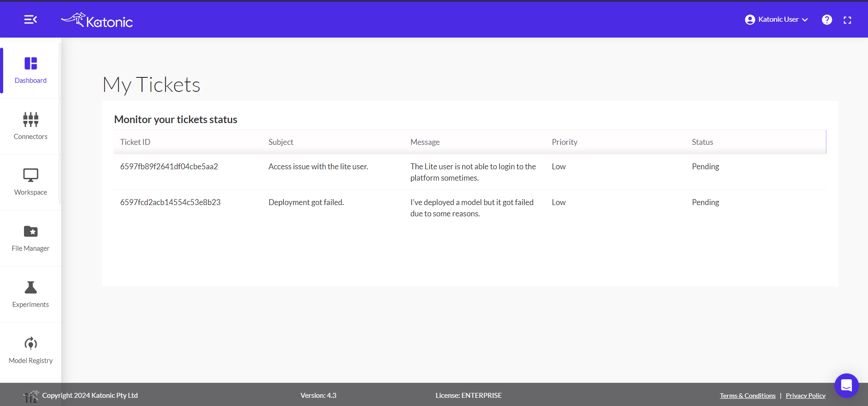Click the Subject column header

[x=281, y=142]
